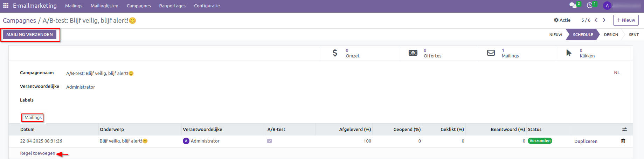
Task: Click the Regel toevoegen link
Action: pyautogui.click(x=37, y=153)
